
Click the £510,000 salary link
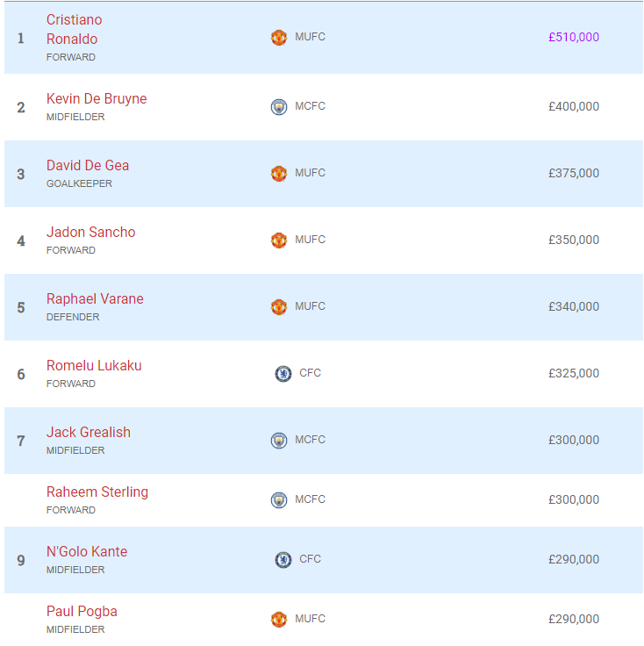[x=574, y=37]
